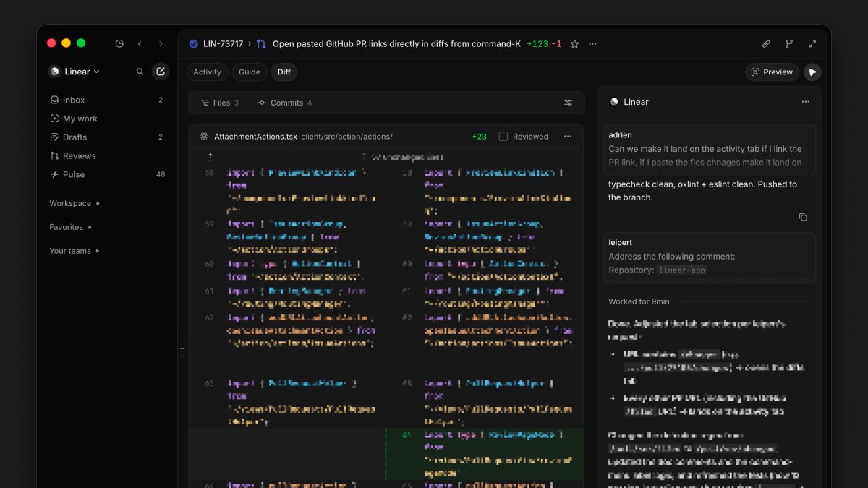868x488 pixels.
Task: Click the linear-app repository tag
Action: coord(682,270)
